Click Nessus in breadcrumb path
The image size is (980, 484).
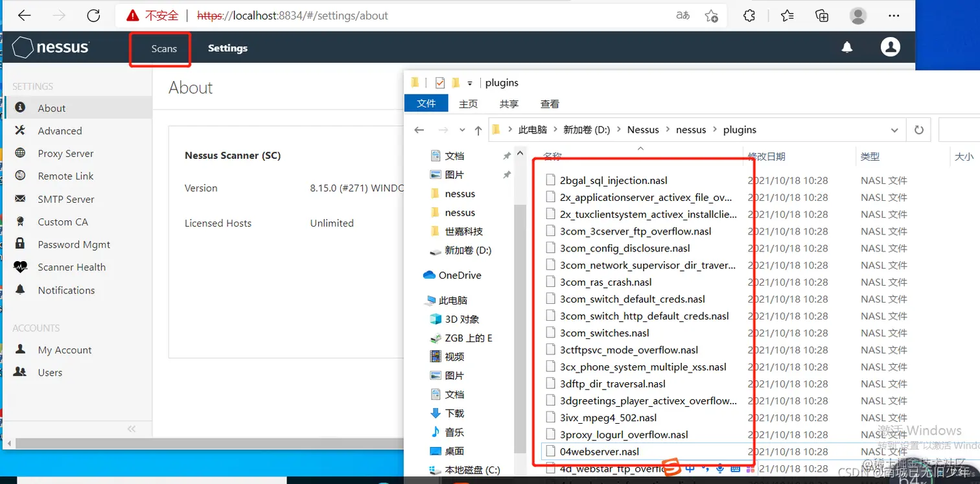(643, 130)
